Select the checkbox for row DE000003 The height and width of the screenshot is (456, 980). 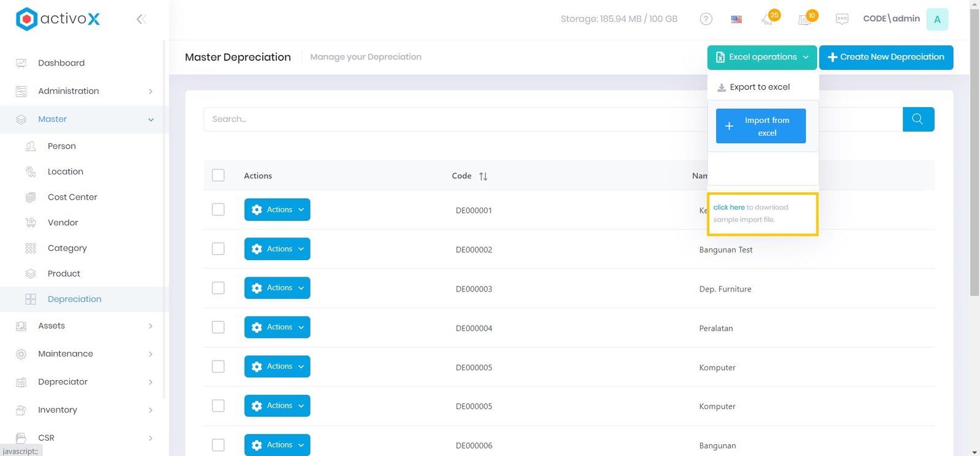[218, 288]
